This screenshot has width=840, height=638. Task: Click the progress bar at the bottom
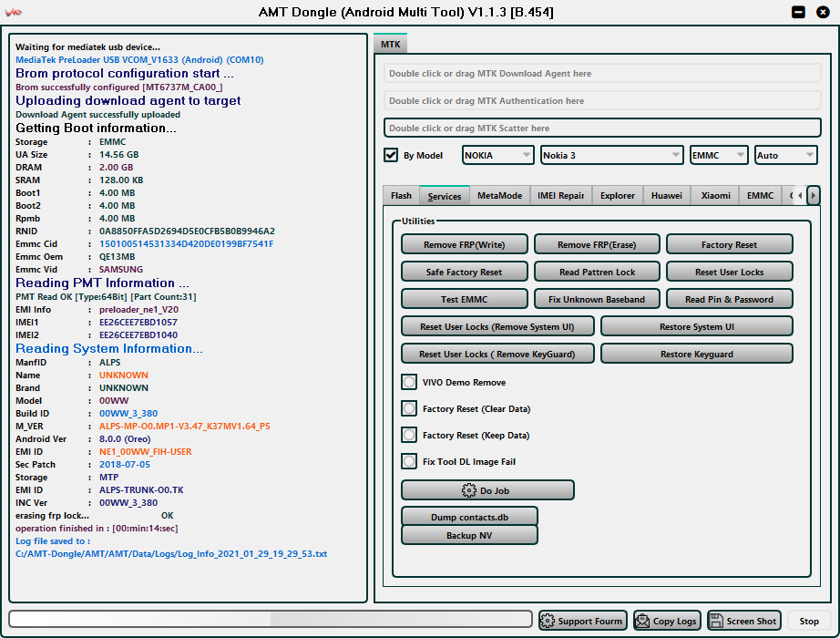[271, 619]
